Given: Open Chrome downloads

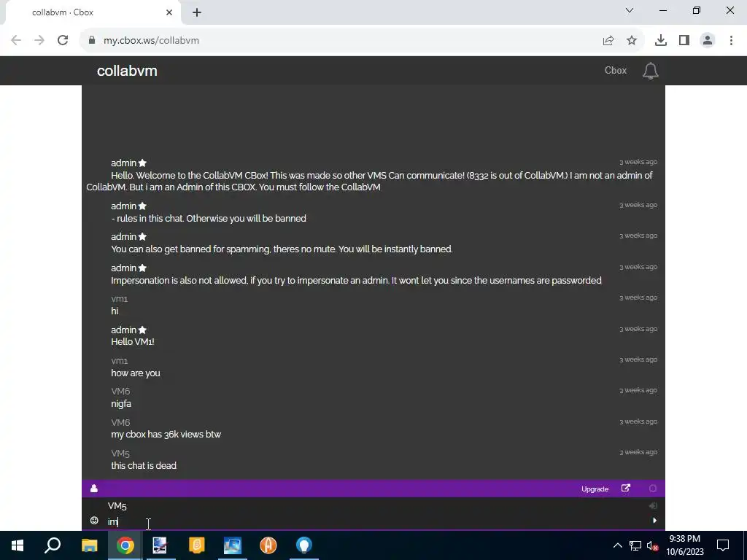Looking at the screenshot, I should [660, 41].
